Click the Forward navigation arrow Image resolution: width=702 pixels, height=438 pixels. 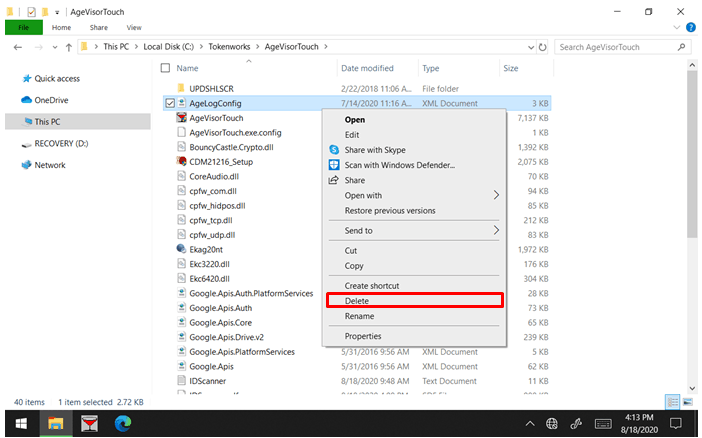click(x=39, y=47)
